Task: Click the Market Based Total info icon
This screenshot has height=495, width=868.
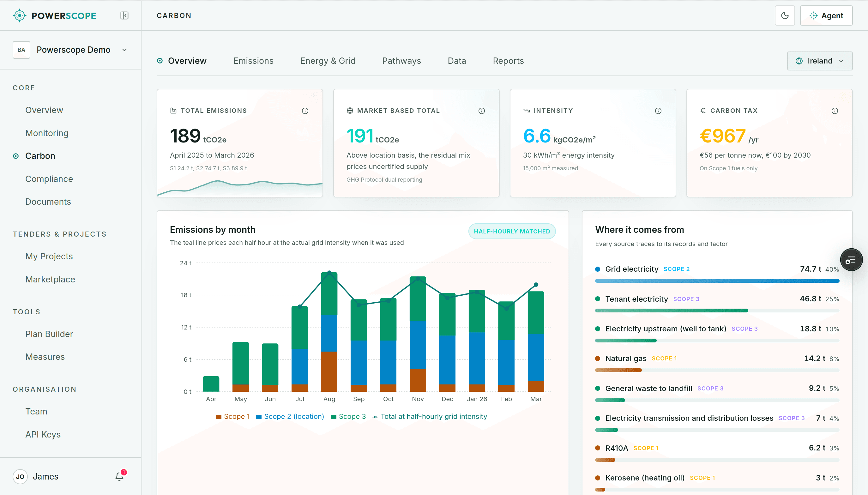Action: pos(481,111)
